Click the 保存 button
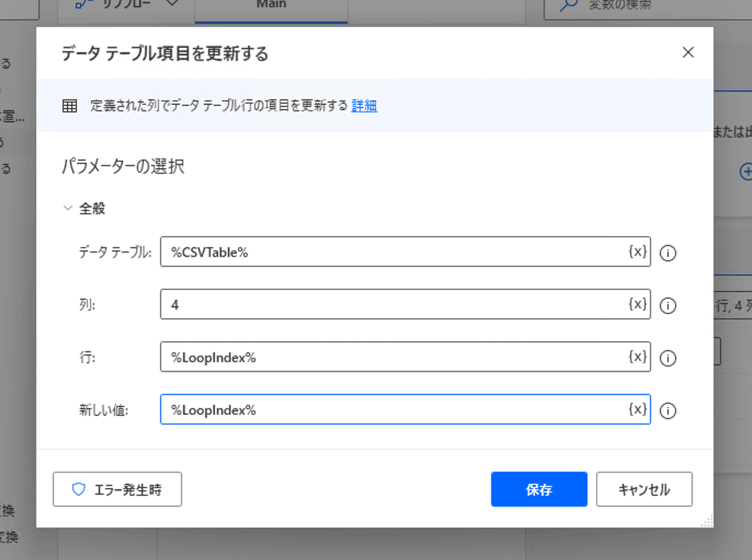 (539, 489)
